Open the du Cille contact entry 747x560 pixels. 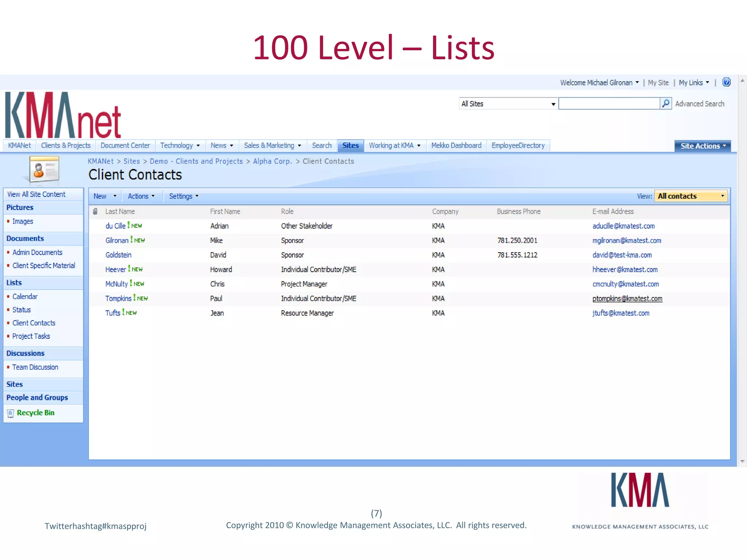115,226
